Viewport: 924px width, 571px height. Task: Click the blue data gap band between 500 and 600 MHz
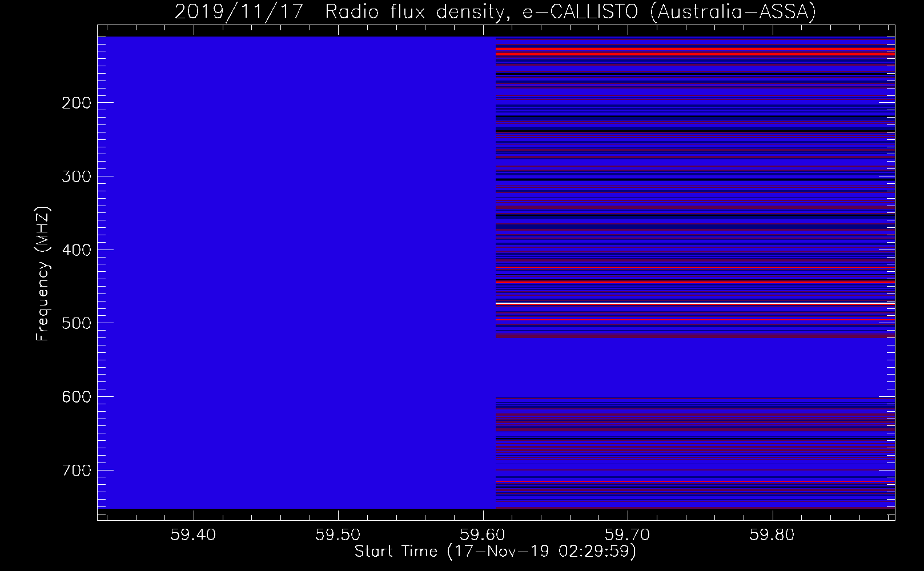695,367
